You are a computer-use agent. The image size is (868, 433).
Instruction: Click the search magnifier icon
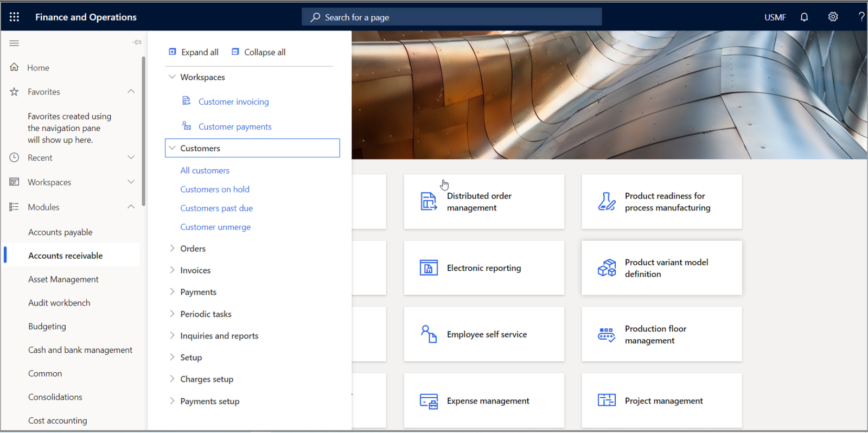coord(315,17)
